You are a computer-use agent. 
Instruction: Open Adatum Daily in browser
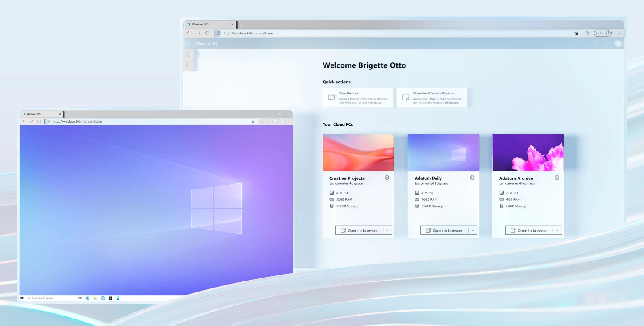tap(444, 230)
